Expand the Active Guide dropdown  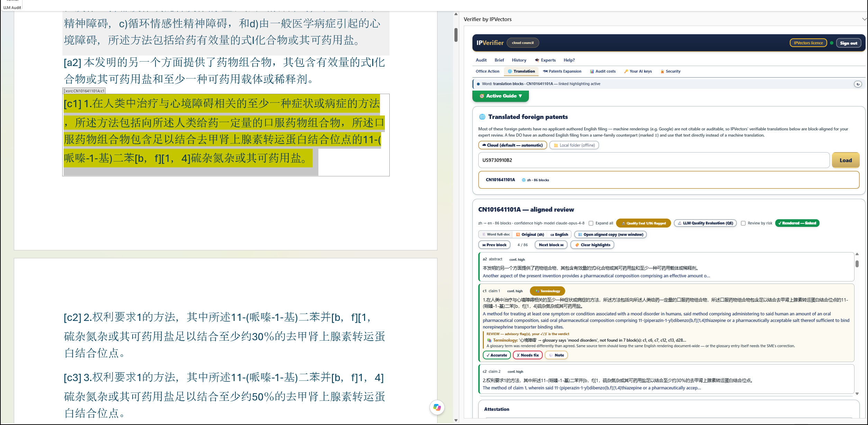500,96
